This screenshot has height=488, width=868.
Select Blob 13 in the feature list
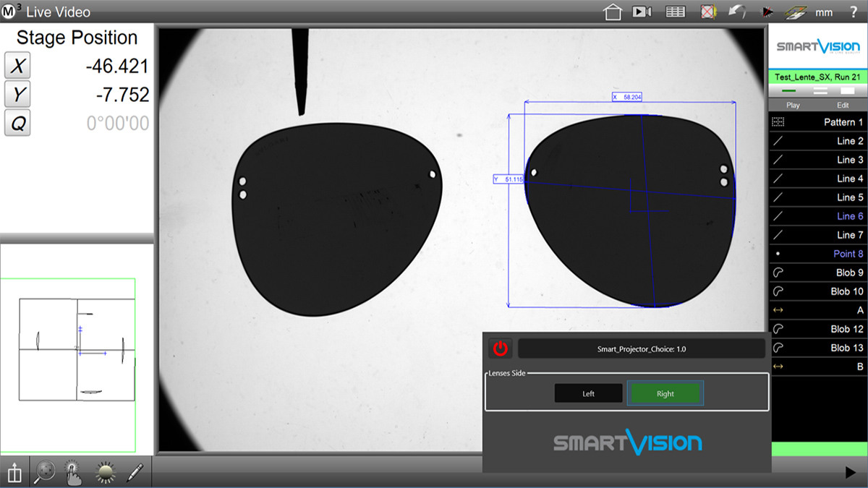(x=818, y=348)
